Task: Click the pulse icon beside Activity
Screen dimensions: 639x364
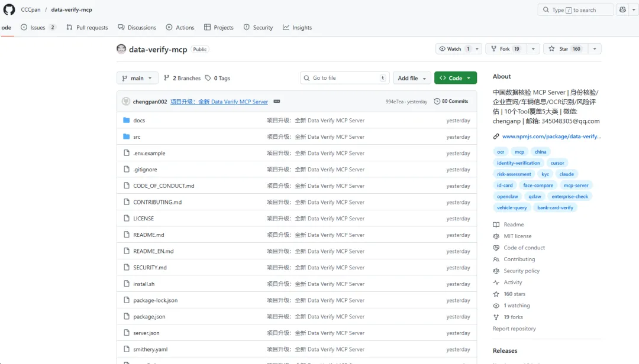Action: pyautogui.click(x=496, y=282)
